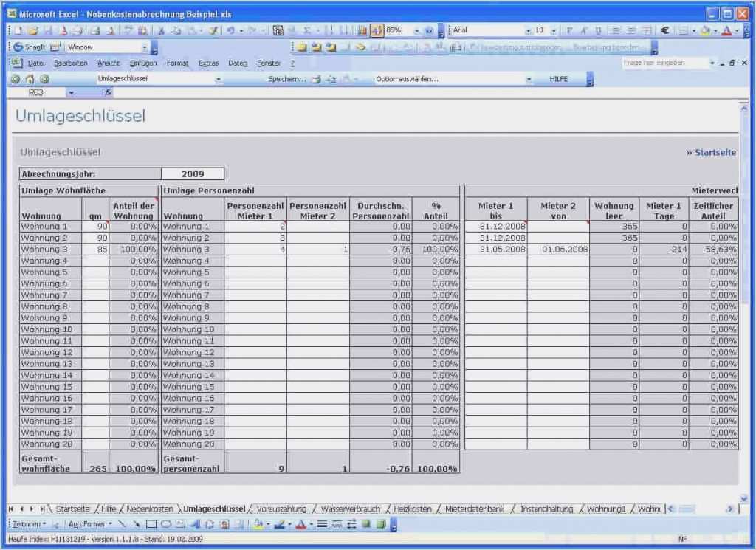Open the Zoom level dropdown showing 85%
The height and width of the screenshot is (550, 756).
[416, 30]
